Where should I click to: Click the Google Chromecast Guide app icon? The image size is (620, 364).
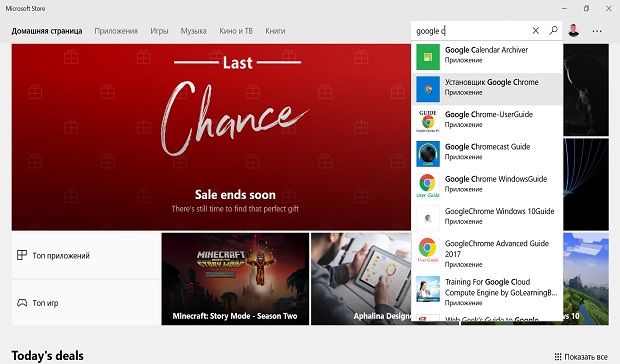(x=428, y=154)
